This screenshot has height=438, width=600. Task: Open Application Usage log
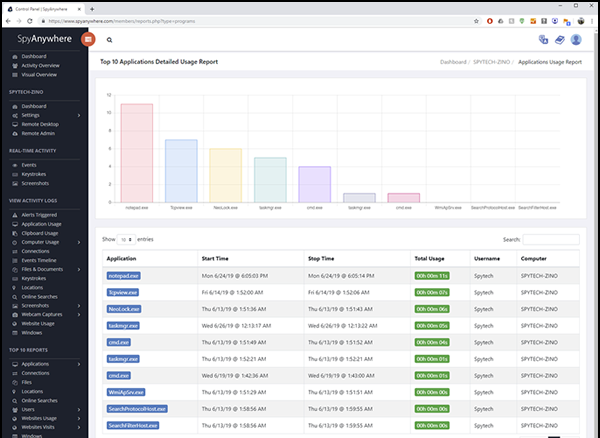click(x=41, y=224)
